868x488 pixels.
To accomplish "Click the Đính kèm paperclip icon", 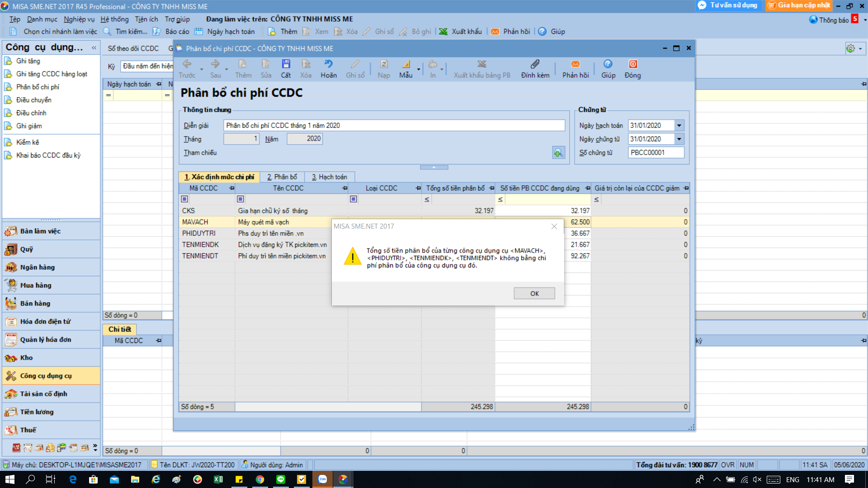I will pyautogui.click(x=535, y=64).
